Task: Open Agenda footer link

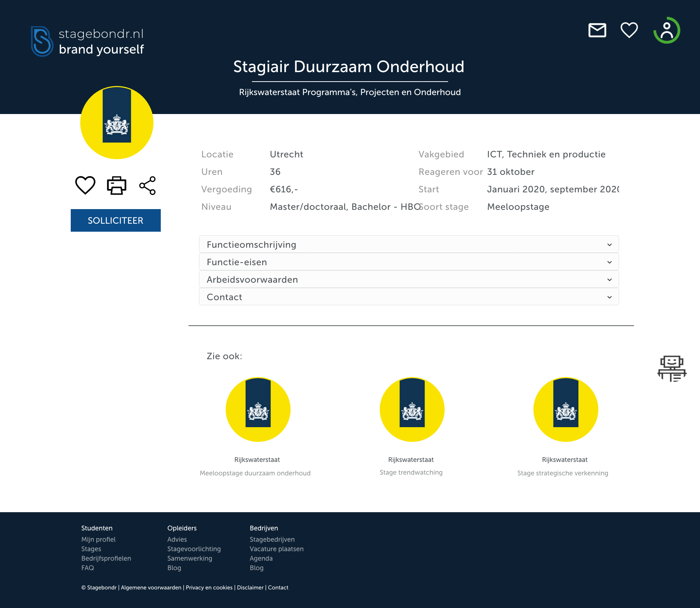Action: pyautogui.click(x=261, y=558)
